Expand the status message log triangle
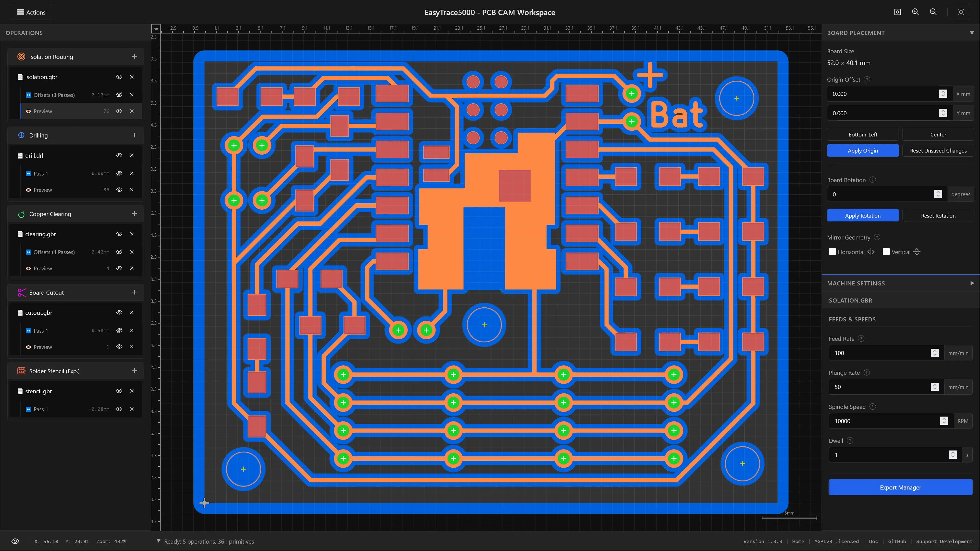The width and height of the screenshot is (980, 551). tap(159, 541)
